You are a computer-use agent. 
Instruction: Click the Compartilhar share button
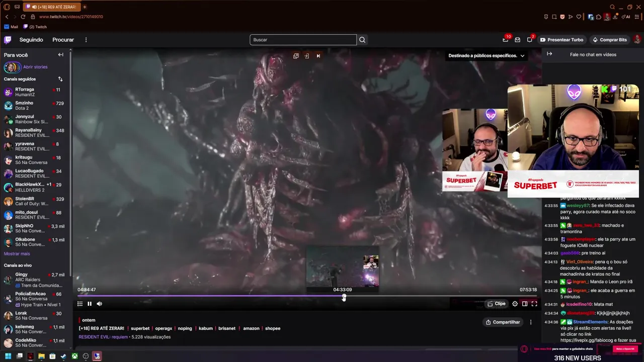[503, 322]
